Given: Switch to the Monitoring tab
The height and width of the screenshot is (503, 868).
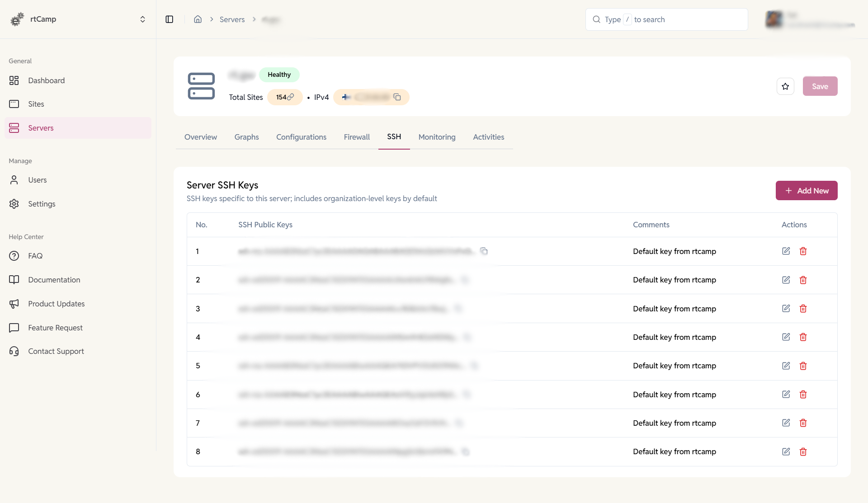Looking at the screenshot, I should click(437, 137).
